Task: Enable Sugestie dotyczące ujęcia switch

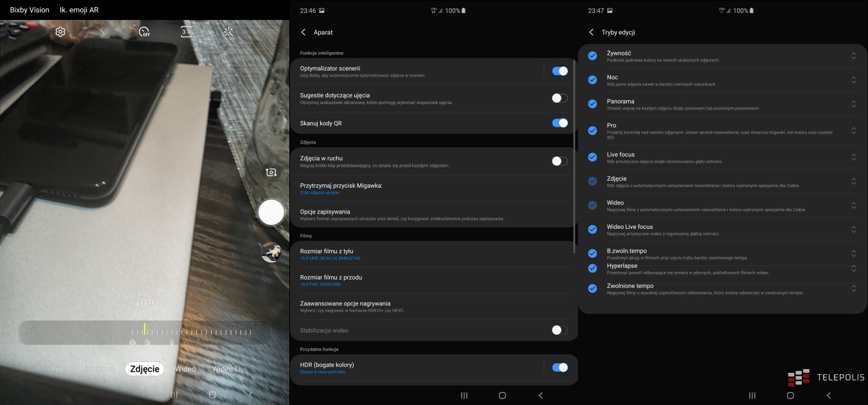Action: 559,98
